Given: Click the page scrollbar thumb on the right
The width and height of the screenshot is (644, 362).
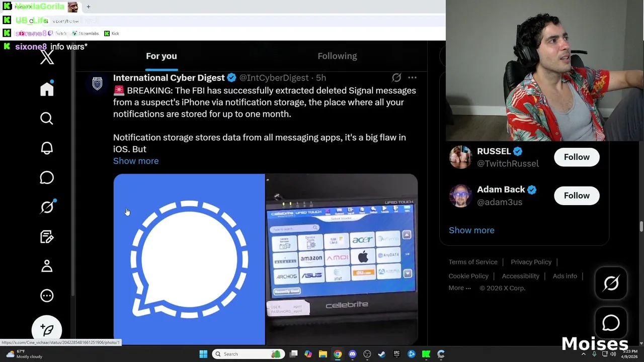Looking at the screenshot, I should (x=641, y=226).
